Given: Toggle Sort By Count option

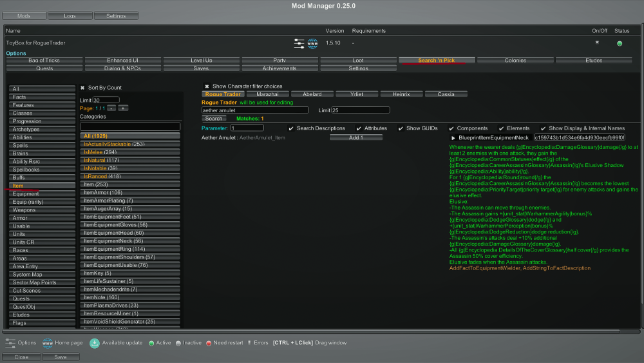Looking at the screenshot, I should (82, 88).
